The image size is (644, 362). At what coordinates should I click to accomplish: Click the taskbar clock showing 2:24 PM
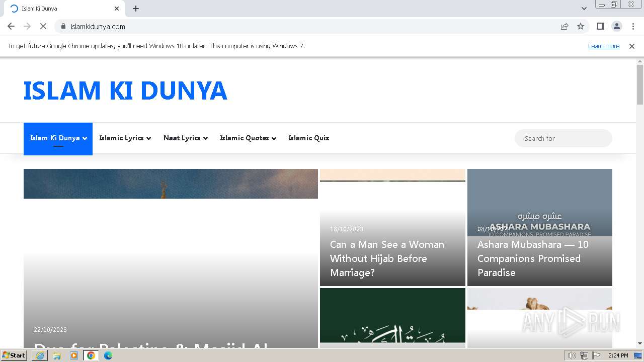pos(618,355)
